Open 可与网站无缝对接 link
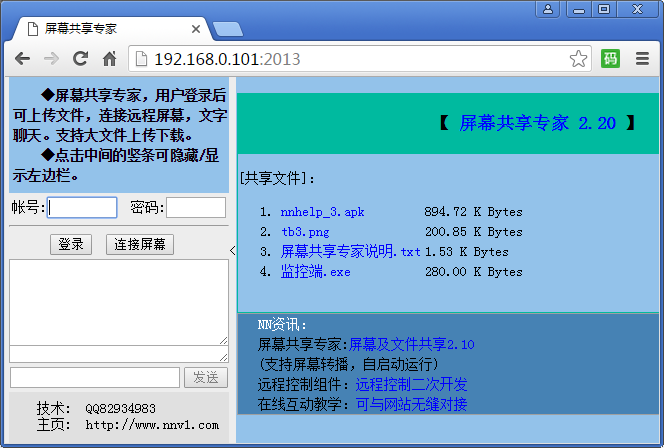This screenshot has height=448, width=664. (411, 404)
